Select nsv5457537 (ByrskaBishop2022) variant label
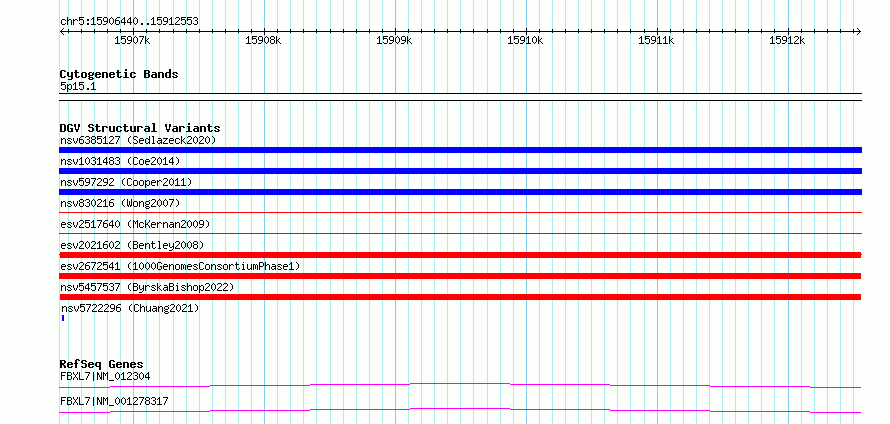This screenshot has width=890, height=424. (x=147, y=287)
